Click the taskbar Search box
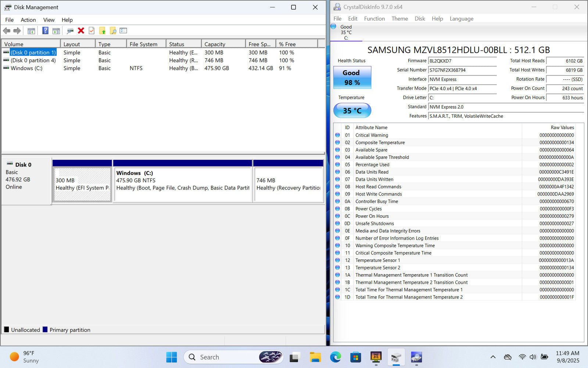Image resolution: width=588 pixels, height=368 pixels. pyautogui.click(x=234, y=357)
